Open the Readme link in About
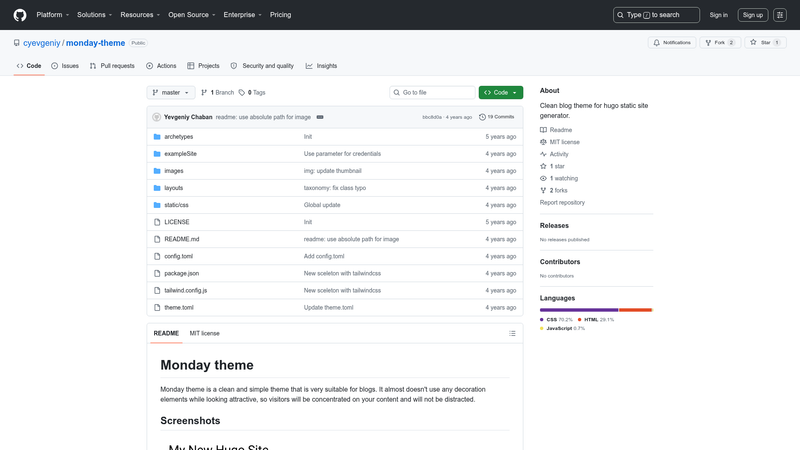 coord(556,130)
